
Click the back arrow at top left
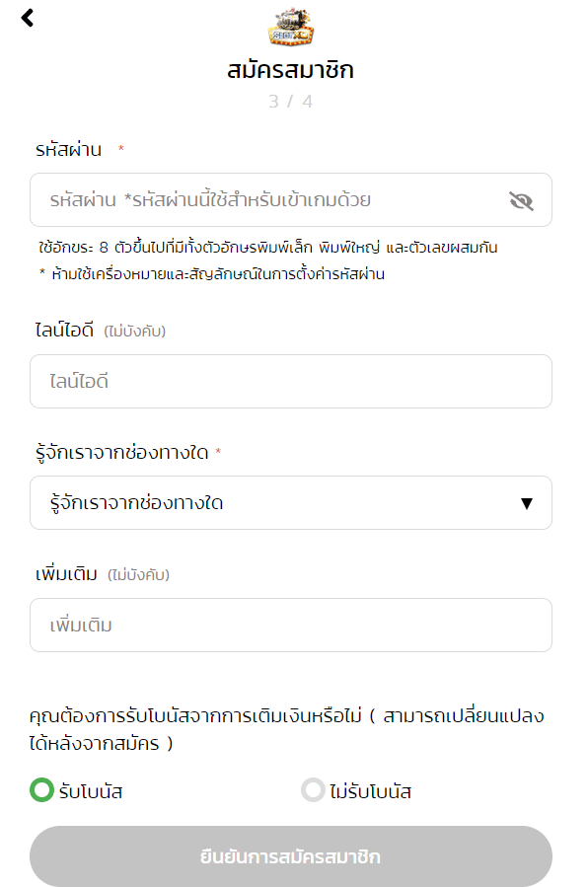click(29, 17)
